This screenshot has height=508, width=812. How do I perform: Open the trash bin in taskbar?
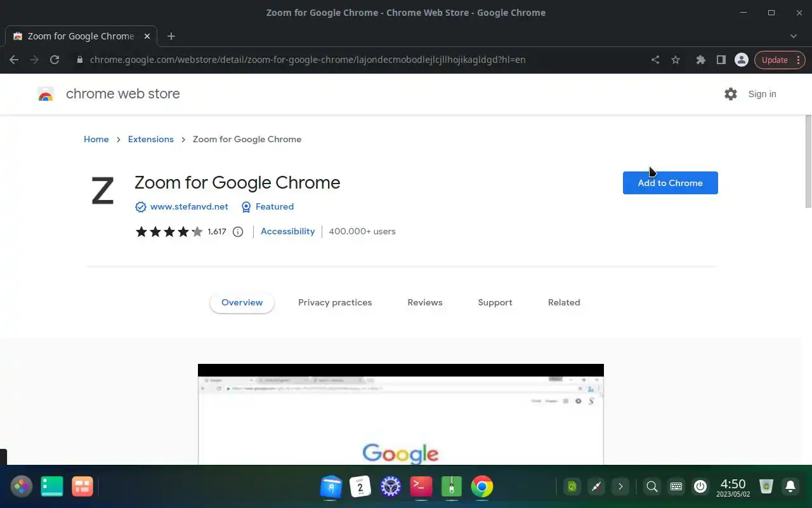(766, 487)
